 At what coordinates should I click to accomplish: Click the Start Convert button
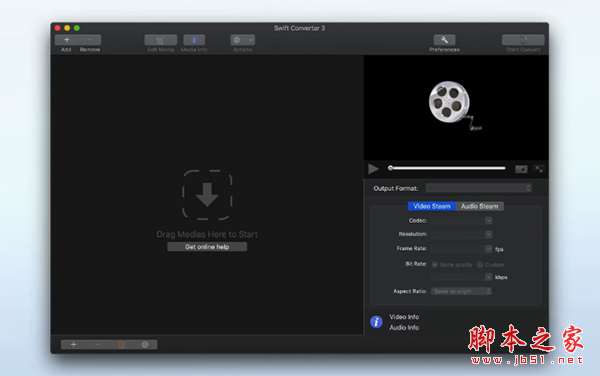click(x=523, y=40)
